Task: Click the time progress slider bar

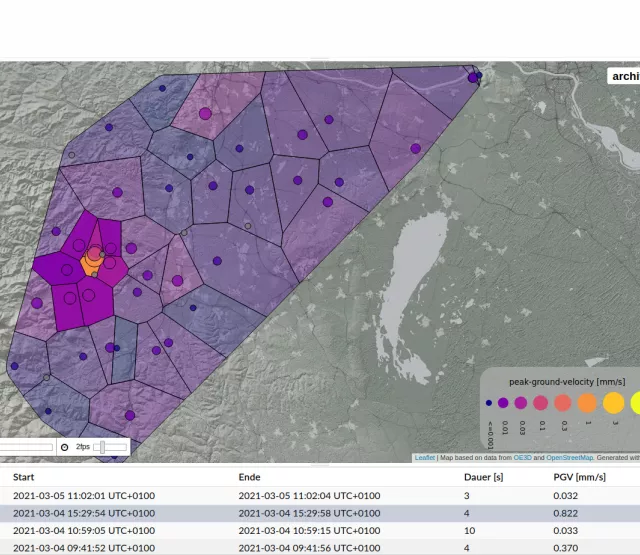Action: pos(26,447)
